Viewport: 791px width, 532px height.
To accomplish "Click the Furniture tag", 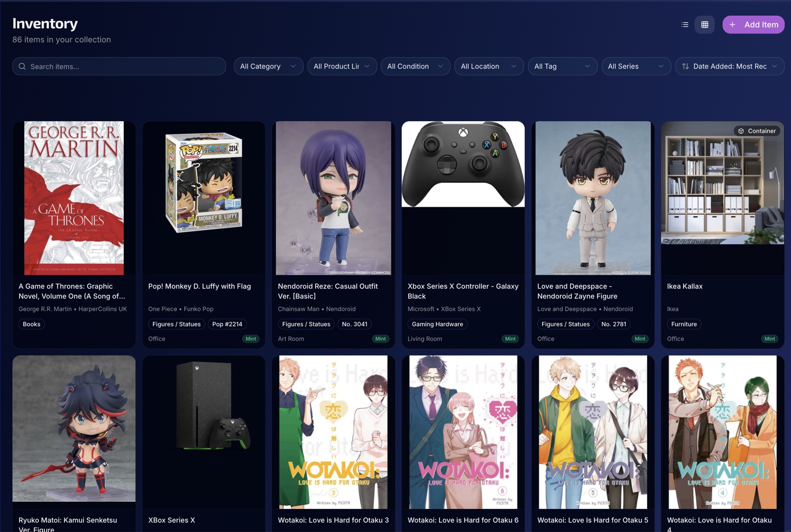I will 684,324.
